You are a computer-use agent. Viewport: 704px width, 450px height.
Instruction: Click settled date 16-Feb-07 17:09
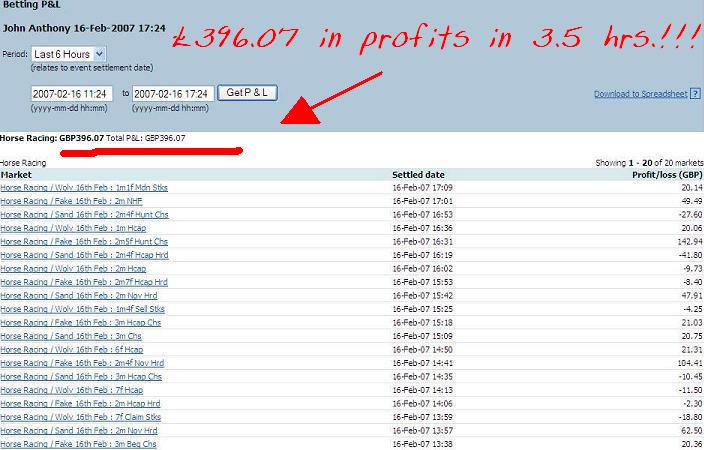tap(422, 188)
